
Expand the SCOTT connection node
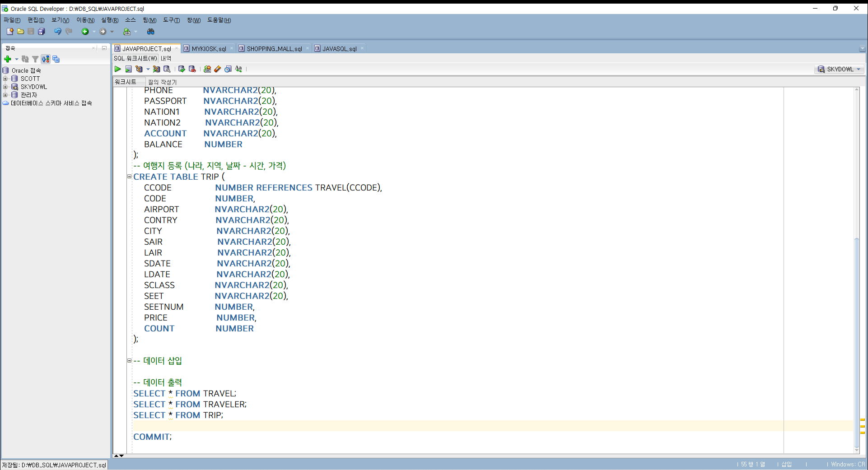(x=5, y=79)
